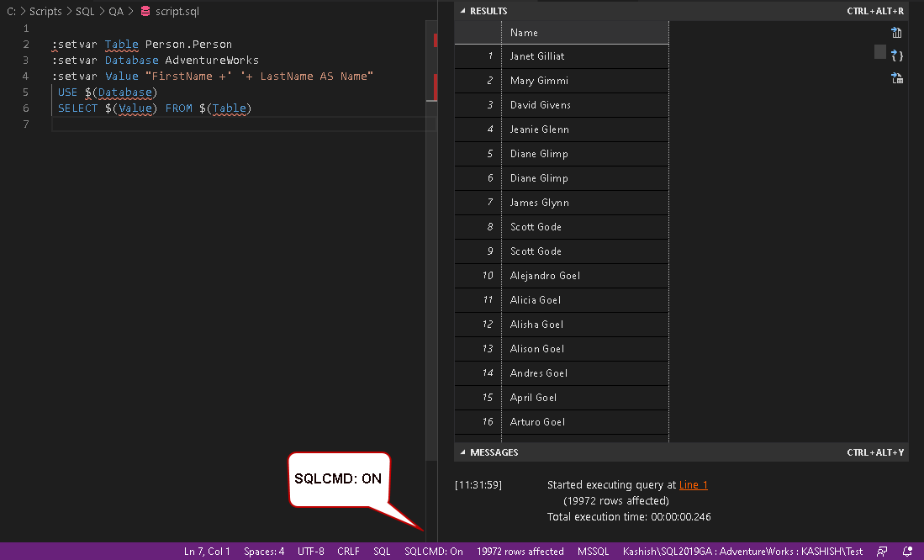
Task: Click the SELECT keyword on line 6
Action: click(77, 108)
